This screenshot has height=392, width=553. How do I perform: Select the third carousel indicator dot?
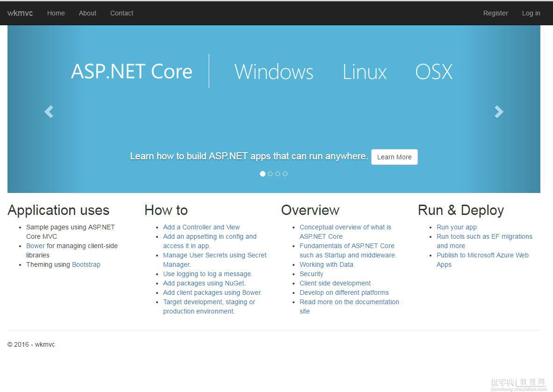click(x=278, y=174)
